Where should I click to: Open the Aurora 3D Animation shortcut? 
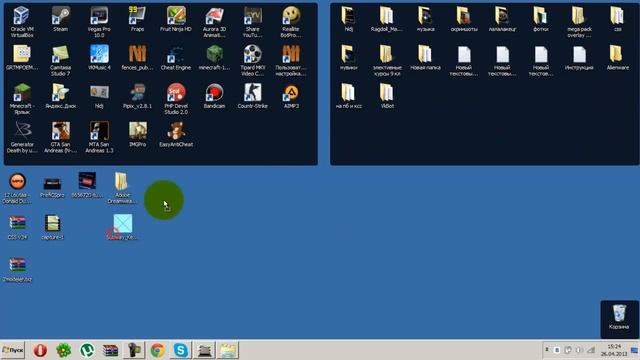[x=214, y=16]
